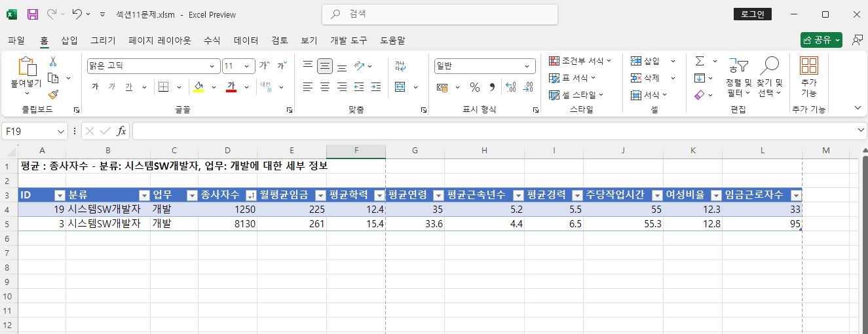
Task: Click the percent style icon
Action: [474, 87]
